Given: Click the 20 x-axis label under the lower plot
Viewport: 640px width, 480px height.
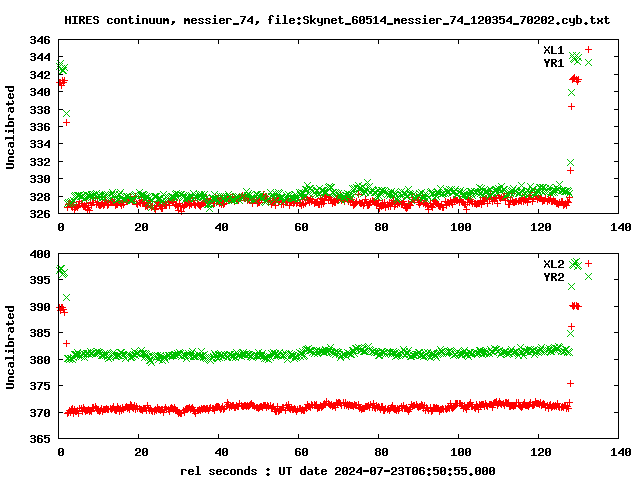Looking at the screenshot, I should 141,452.
